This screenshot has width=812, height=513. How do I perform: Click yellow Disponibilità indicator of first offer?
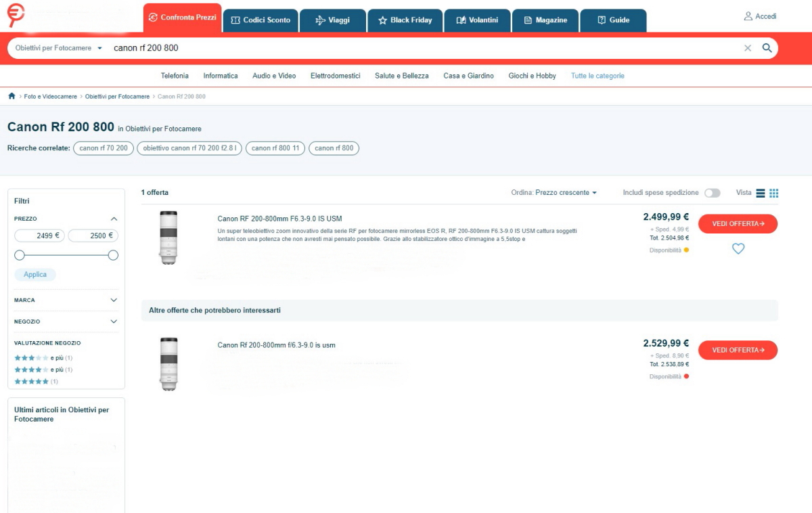(686, 250)
